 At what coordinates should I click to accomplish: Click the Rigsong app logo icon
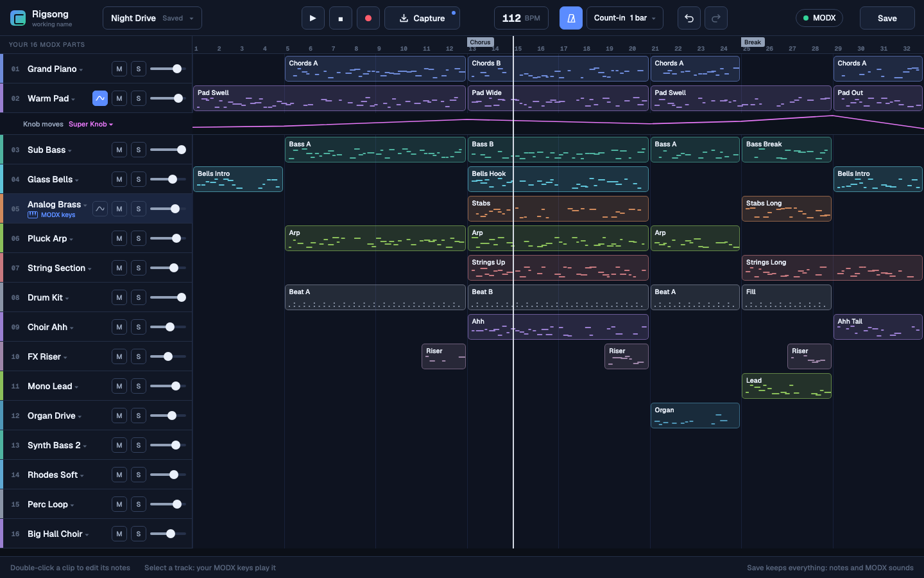click(19, 18)
